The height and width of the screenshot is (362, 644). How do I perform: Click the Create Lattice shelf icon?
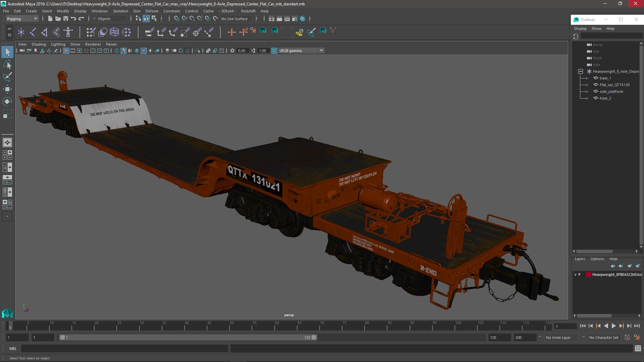(114, 32)
